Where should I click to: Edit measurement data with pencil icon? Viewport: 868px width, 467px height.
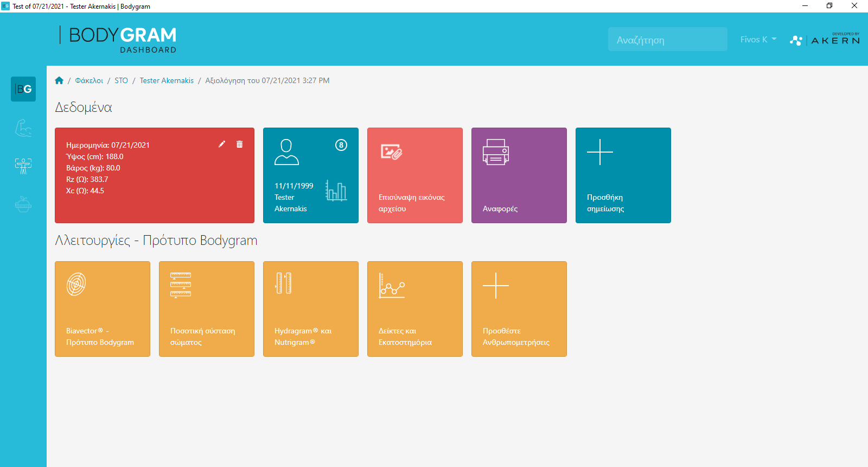point(222,144)
